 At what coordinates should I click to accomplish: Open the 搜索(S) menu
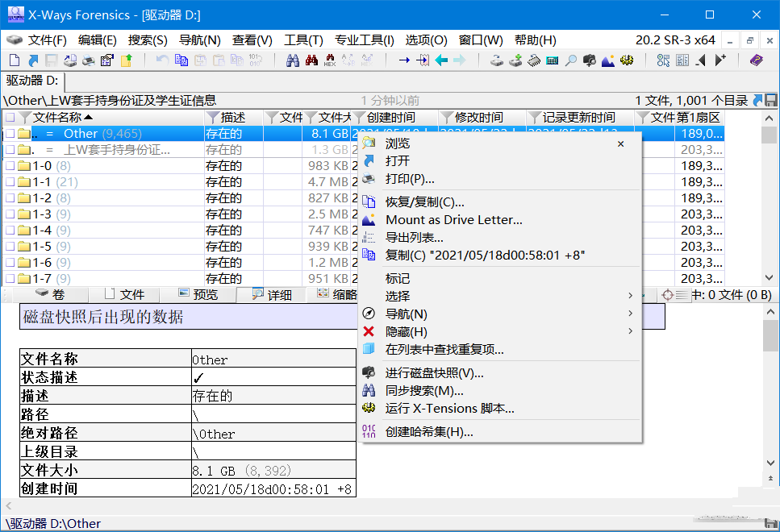148,39
